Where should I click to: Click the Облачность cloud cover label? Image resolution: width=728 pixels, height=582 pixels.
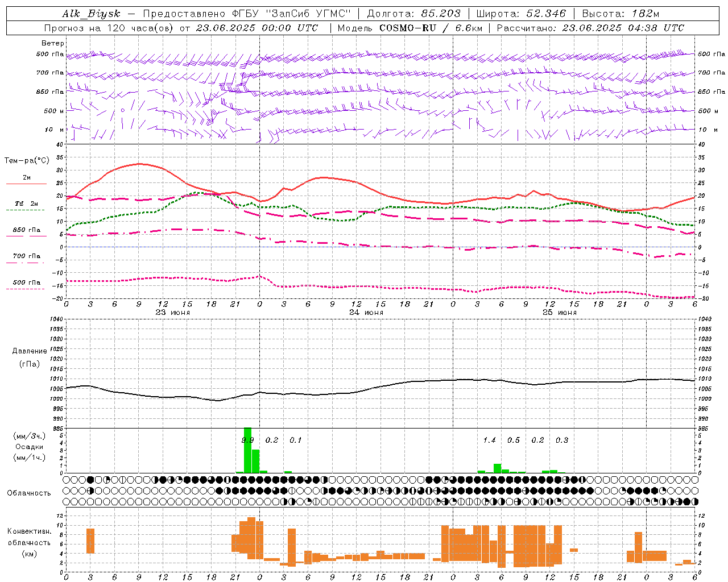(x=29, y=493)
